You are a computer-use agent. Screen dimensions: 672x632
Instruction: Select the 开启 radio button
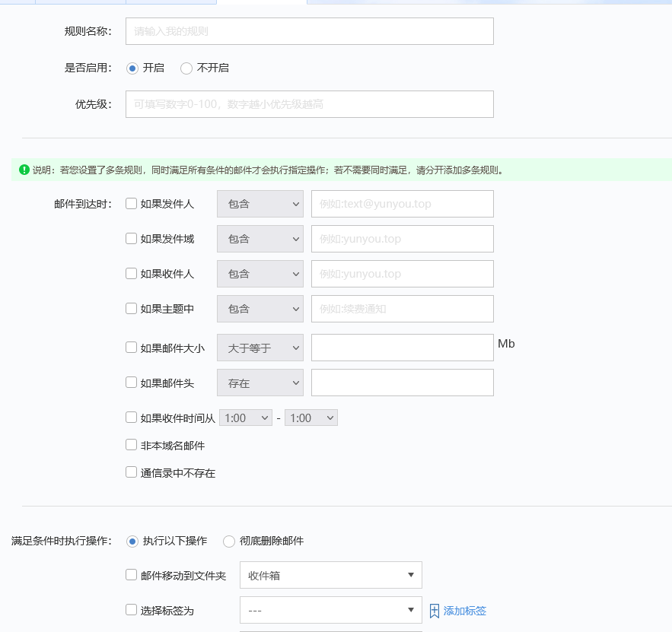pyautogui.click(x=132, y=68)
